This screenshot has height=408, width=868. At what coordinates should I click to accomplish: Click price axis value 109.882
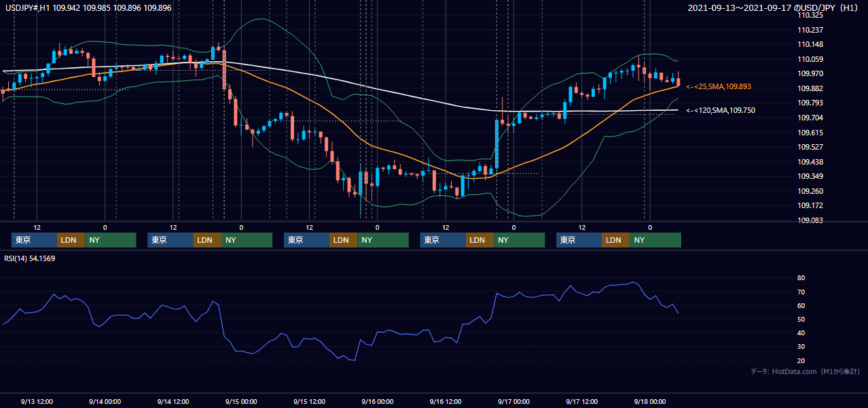(x=810, y=88)
